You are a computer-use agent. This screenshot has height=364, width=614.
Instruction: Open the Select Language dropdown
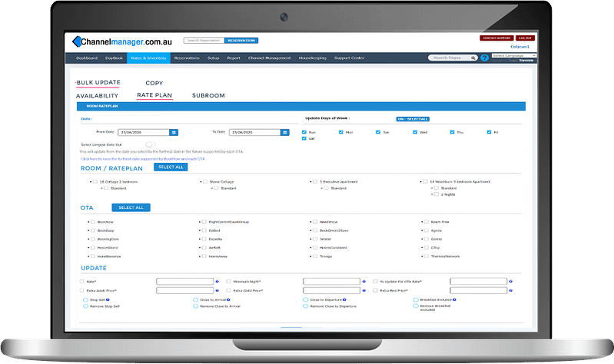[514, 55]
